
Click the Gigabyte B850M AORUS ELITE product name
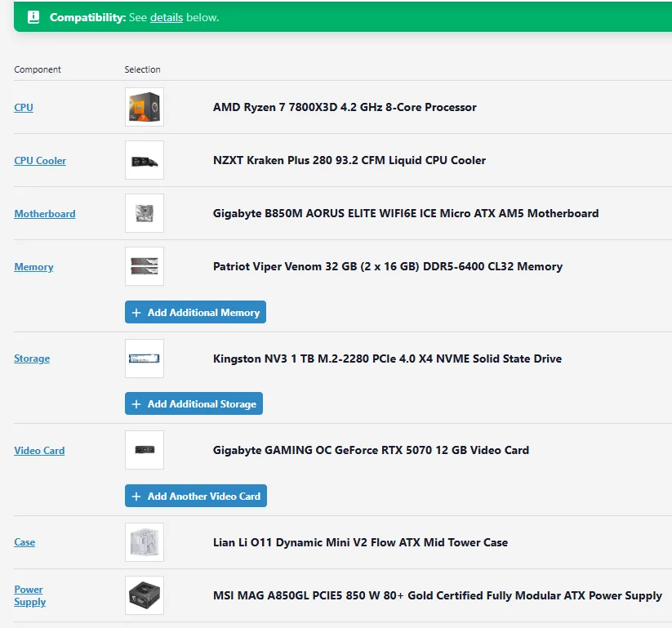tap(406, 213)
